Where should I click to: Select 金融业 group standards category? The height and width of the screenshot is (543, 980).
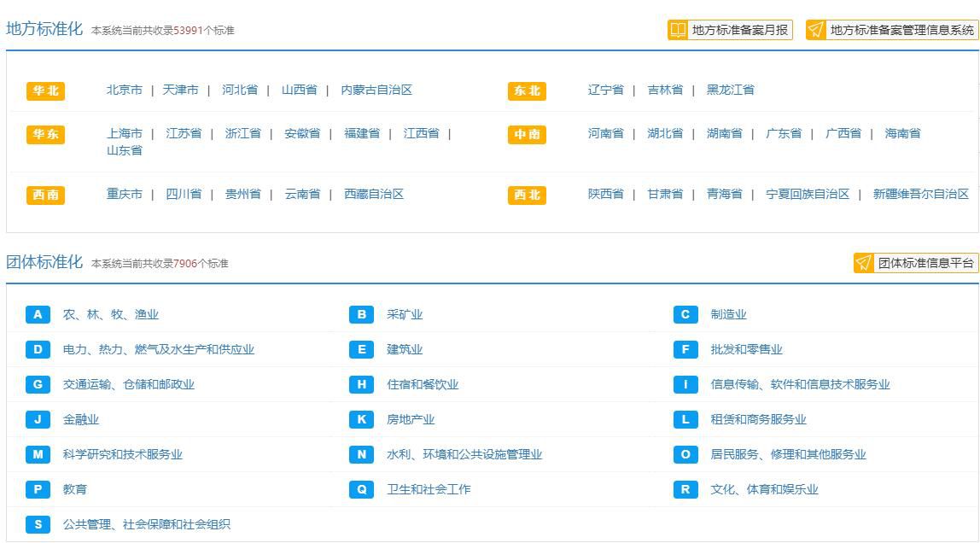tap(81, 419)
